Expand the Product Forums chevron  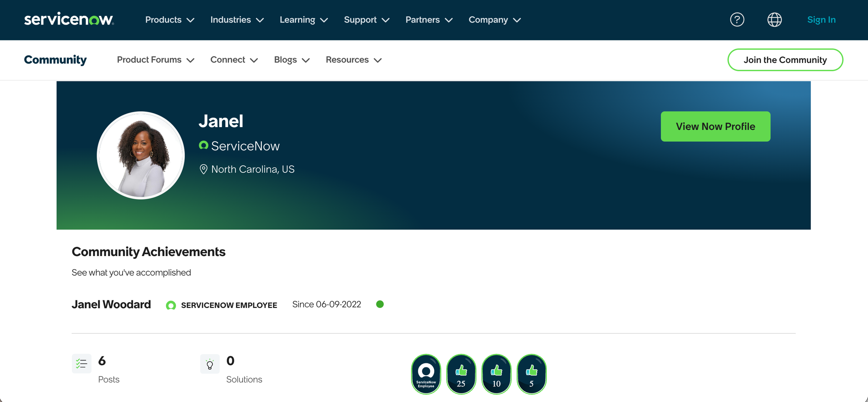(190, 60)
